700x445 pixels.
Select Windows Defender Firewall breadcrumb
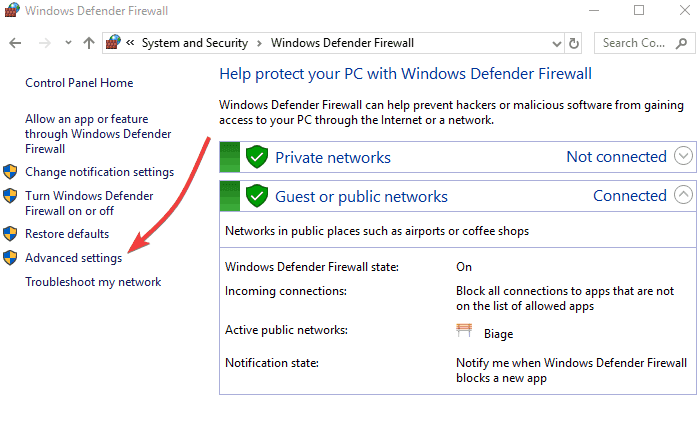click(342, 43)
